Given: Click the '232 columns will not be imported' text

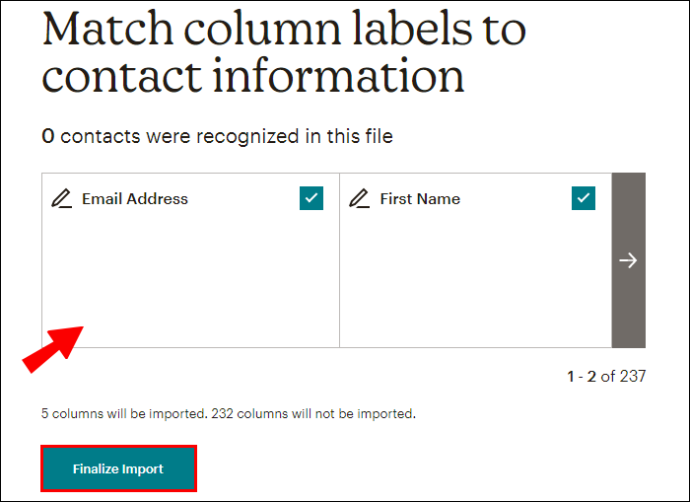Looking at the screenshot, I should click(313, 414).
